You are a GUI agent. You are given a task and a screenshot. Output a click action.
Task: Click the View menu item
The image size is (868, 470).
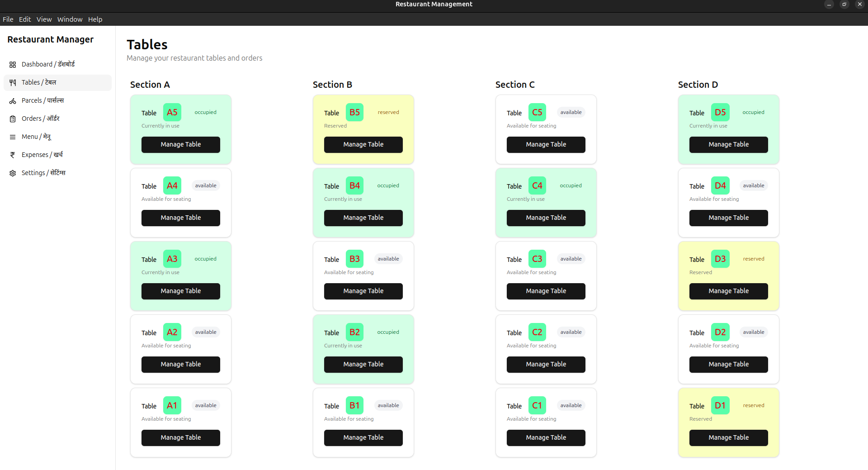[x=43, y=19]
